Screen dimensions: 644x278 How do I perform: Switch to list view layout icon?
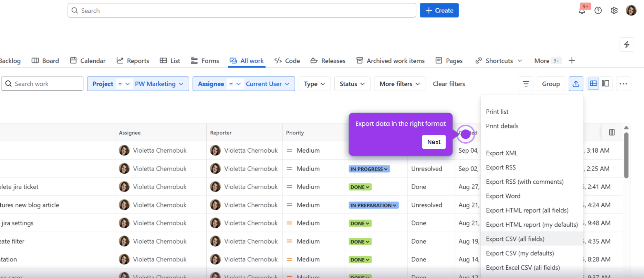click(593, 84)
